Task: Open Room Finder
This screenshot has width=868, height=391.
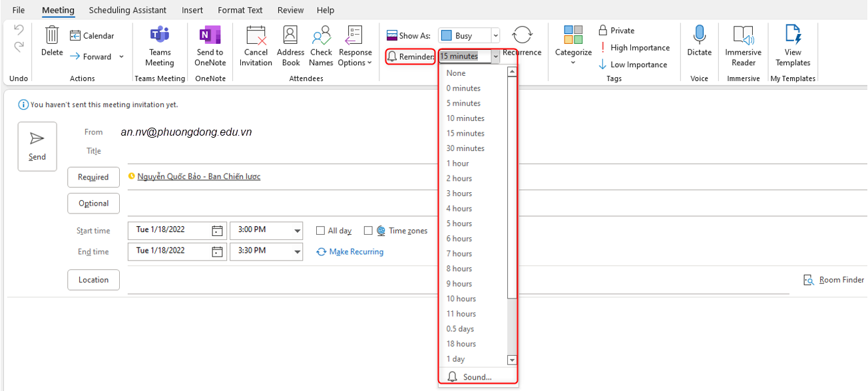Action: [834, 280]
